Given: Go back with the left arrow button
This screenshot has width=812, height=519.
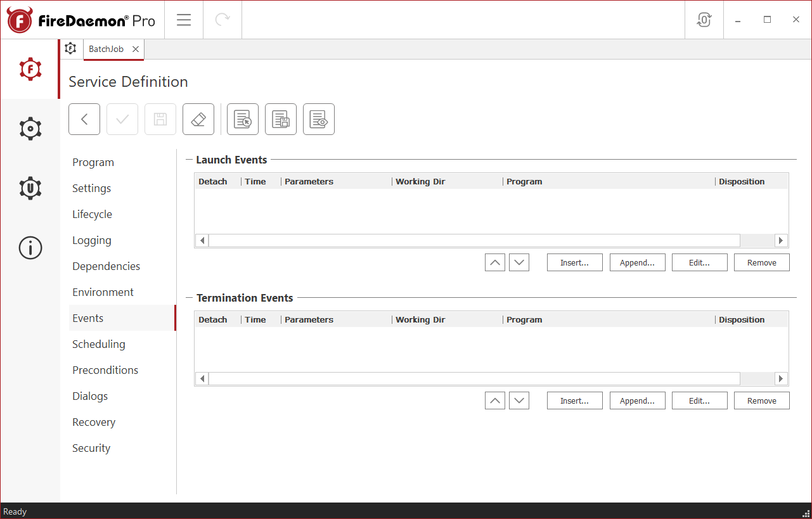Looking at the screenshot, I should [x=84, y=119].
